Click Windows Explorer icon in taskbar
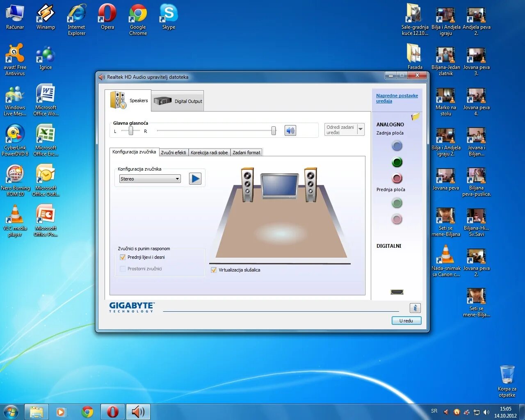This screenshot has width=525, height=420. coord(36,412)
